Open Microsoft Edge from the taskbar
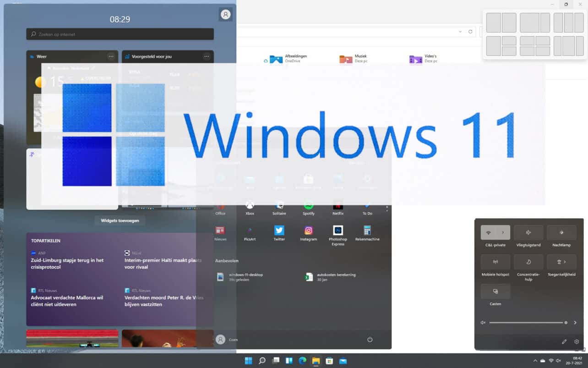The width and height of the screenshot is (588, 368). pyautogui.click(x=302, y=361)
